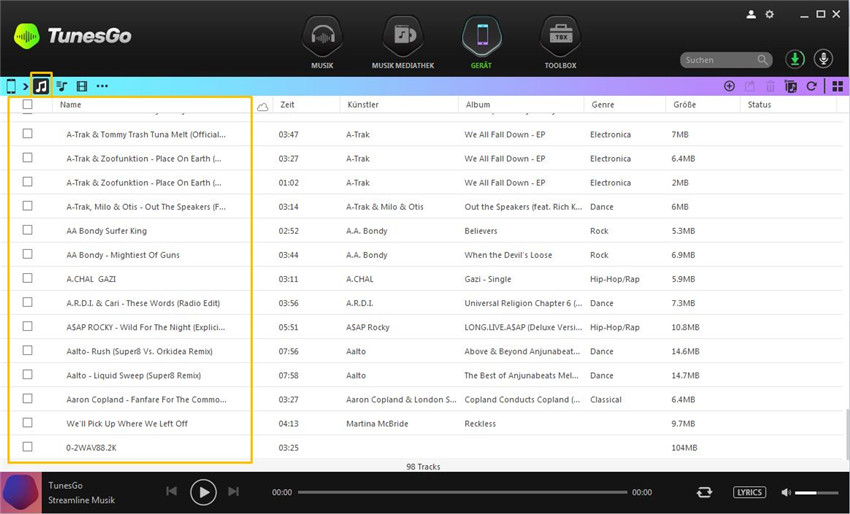The width and height of the screenshot is (850, 514).
Task: Check the AA Bondy - Mightiest Of Guns track
Action: click(28, 254)
